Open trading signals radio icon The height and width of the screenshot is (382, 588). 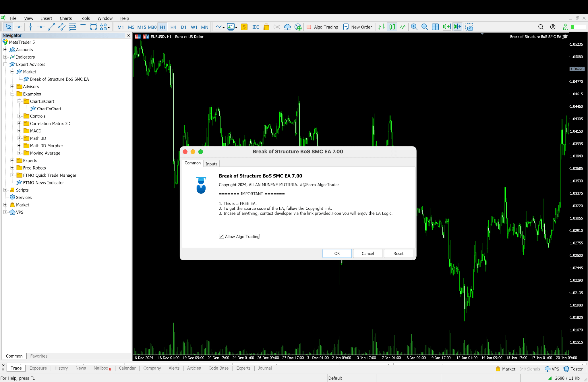(x=277, y=27)
